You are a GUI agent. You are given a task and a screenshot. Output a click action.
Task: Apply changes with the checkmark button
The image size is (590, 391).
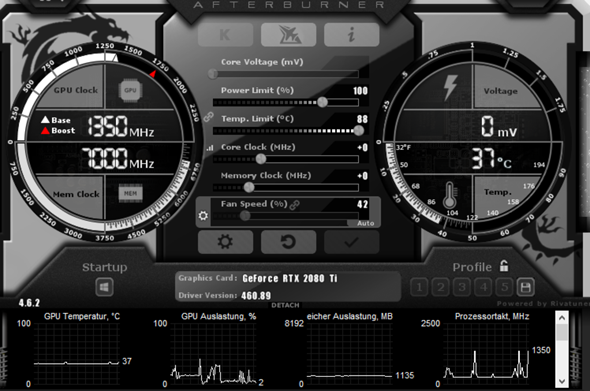[351, 242]
